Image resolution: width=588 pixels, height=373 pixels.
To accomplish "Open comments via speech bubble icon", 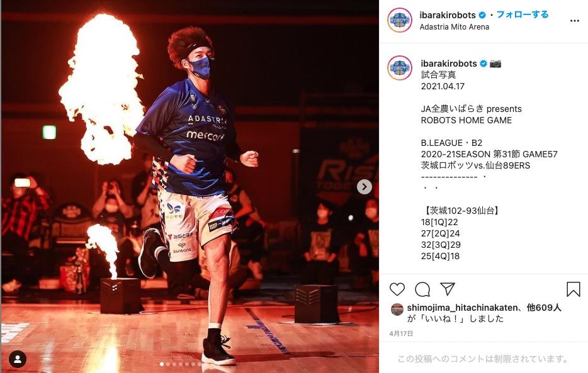I will click(x=422, y=289).
